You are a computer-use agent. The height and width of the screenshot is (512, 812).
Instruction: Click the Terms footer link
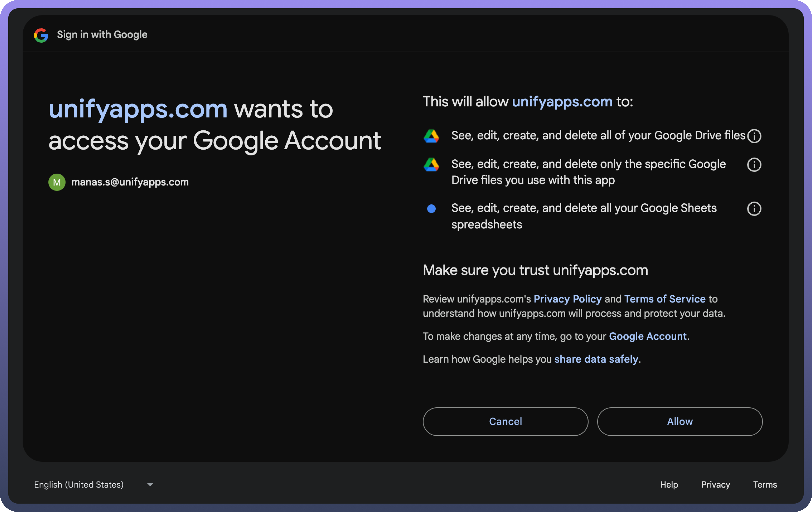point(765,484)
